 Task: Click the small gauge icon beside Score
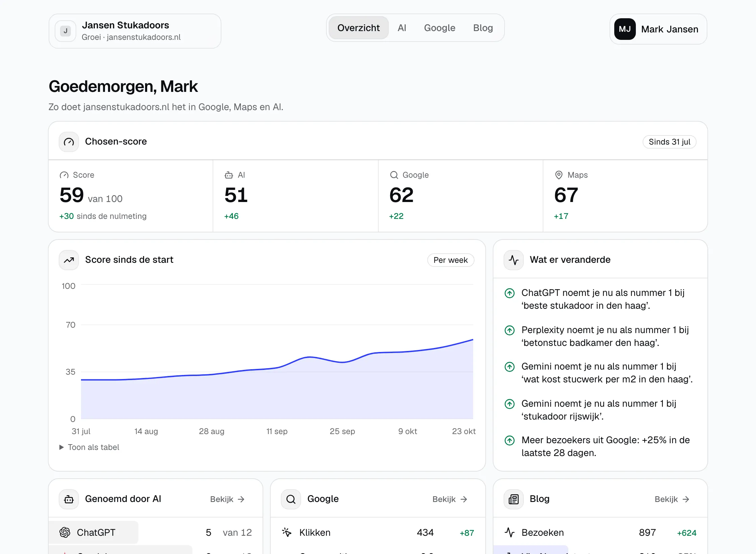(64, 175)
